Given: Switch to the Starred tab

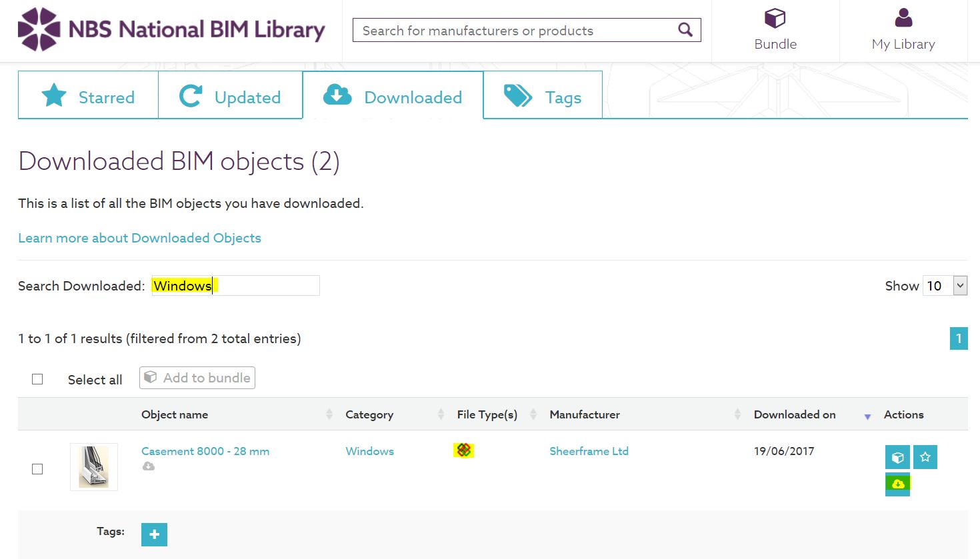Looking at the screenshot, I should click(88, 97).
